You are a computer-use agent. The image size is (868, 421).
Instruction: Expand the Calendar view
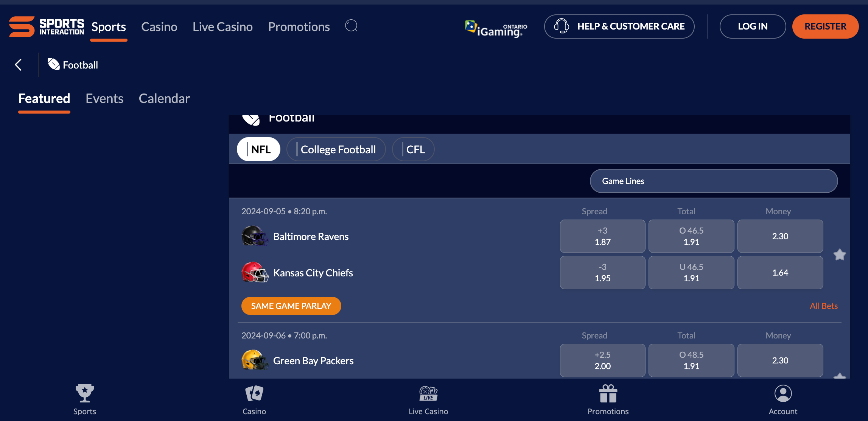[x=164, y=98]
